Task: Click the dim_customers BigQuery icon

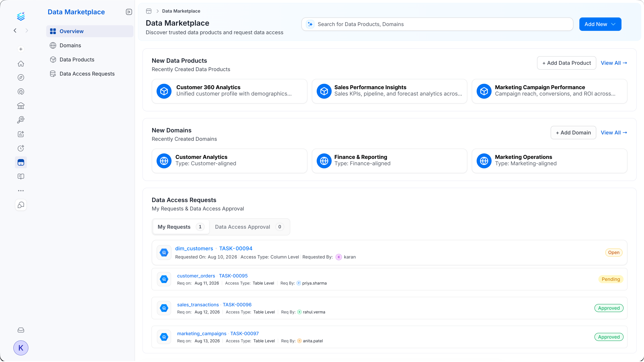Action: 164,253
